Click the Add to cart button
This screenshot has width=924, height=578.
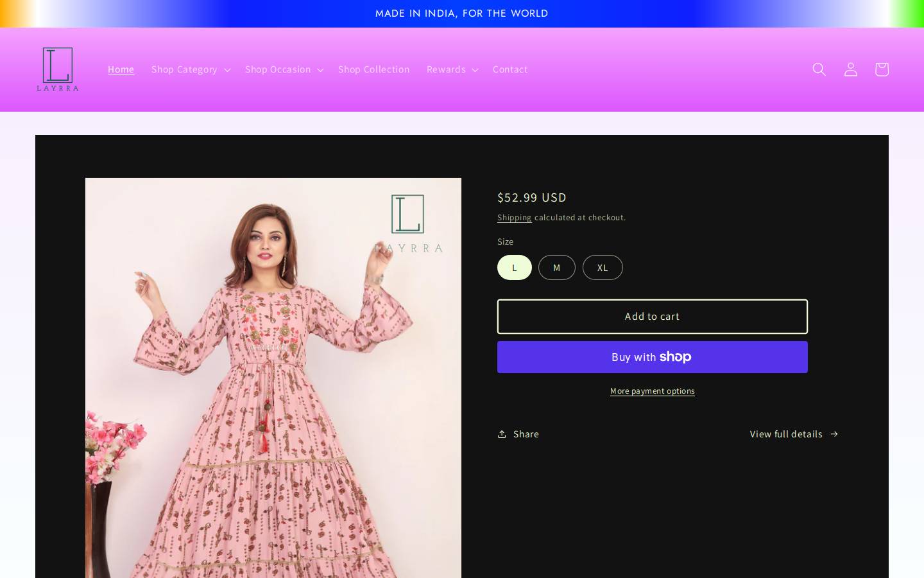coord(653,317)
